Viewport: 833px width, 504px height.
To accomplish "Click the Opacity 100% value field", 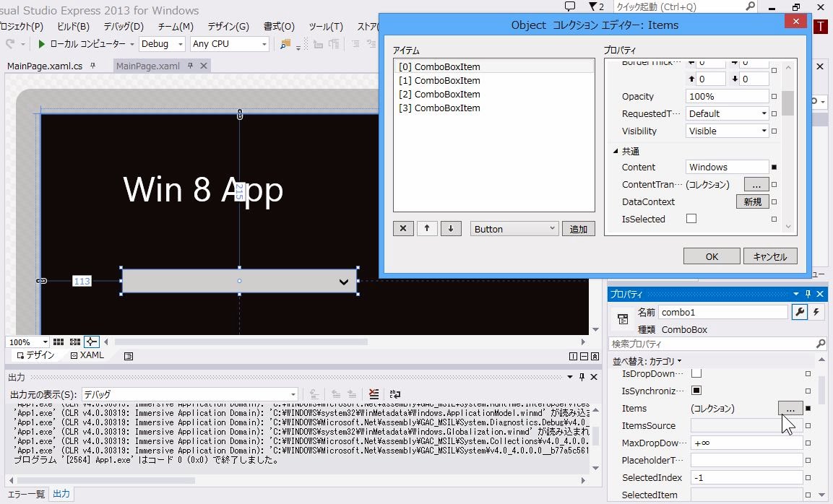I will 727,96.
